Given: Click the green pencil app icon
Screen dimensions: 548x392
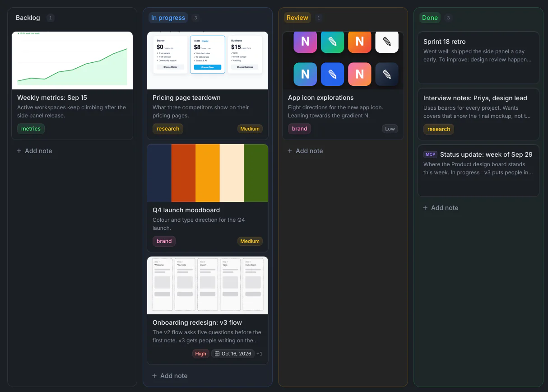Looking at the screenshot, I should [332, 41].
